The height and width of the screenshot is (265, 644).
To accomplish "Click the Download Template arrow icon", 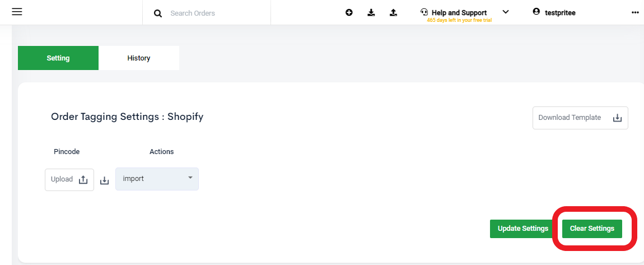I will tap(617, 118).
